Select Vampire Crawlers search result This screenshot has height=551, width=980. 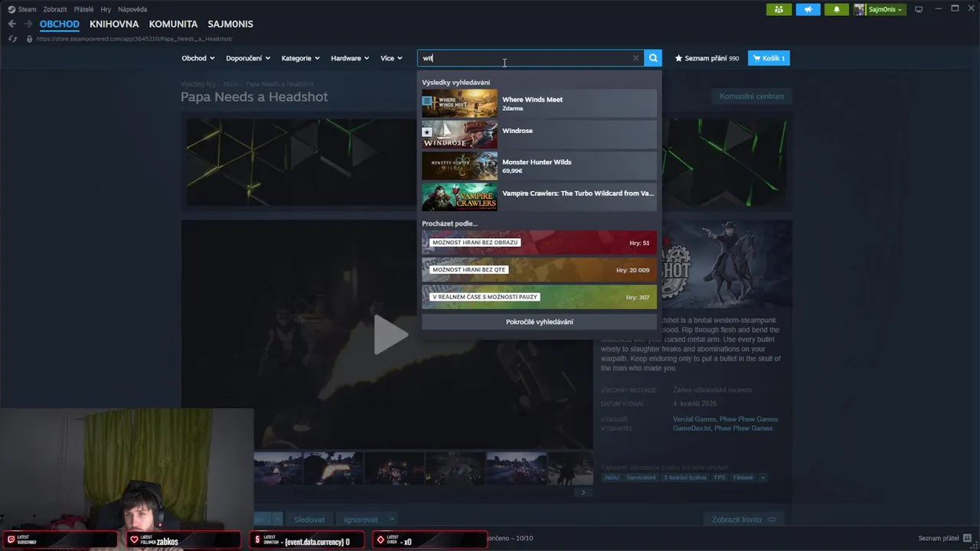539,197
